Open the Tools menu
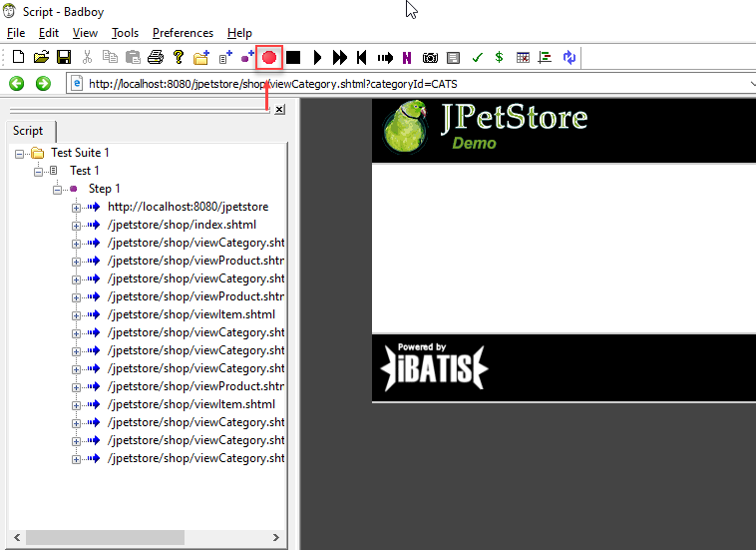 pos(125,33)
